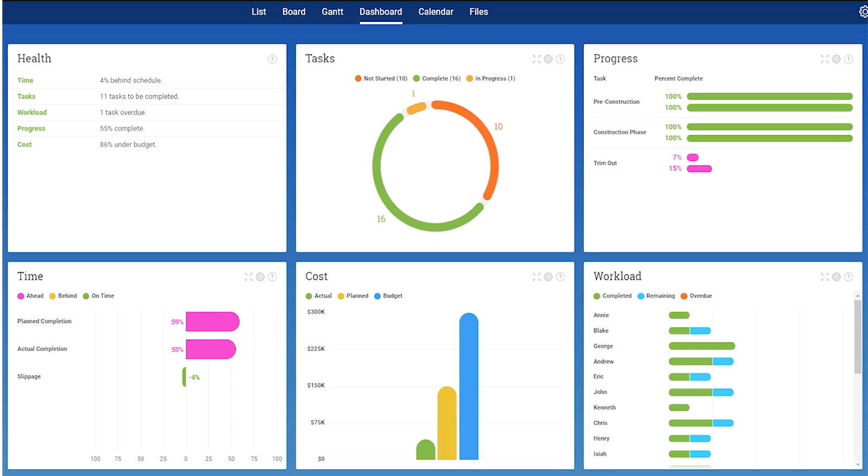868x476 pixels.
Task: Click the Workload widget help icon
Action: [848, 277]
